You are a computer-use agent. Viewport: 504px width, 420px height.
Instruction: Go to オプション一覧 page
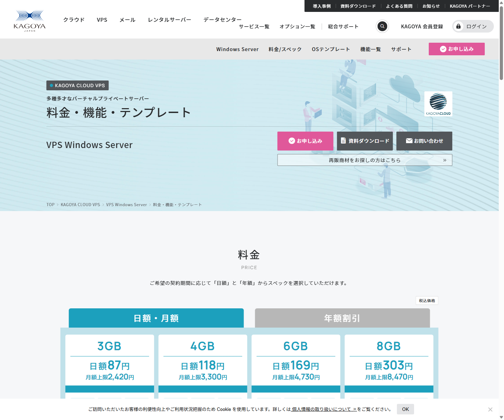pos(297,27)
